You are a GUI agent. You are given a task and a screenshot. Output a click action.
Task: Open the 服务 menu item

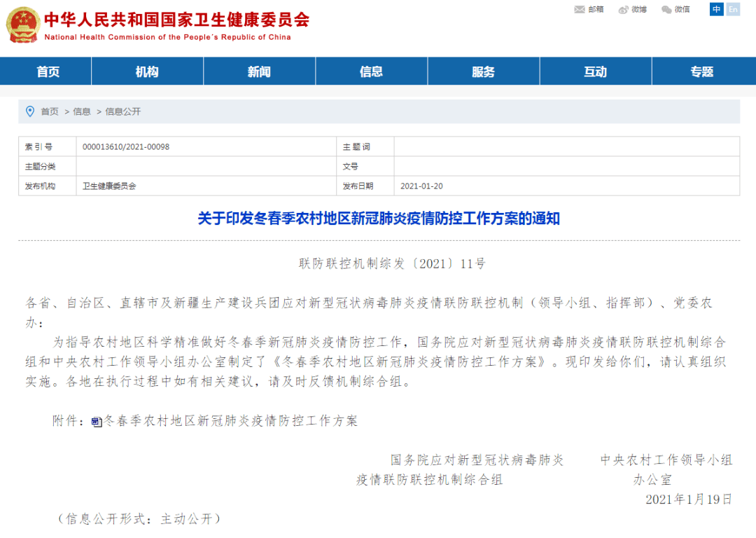(483, 71)
